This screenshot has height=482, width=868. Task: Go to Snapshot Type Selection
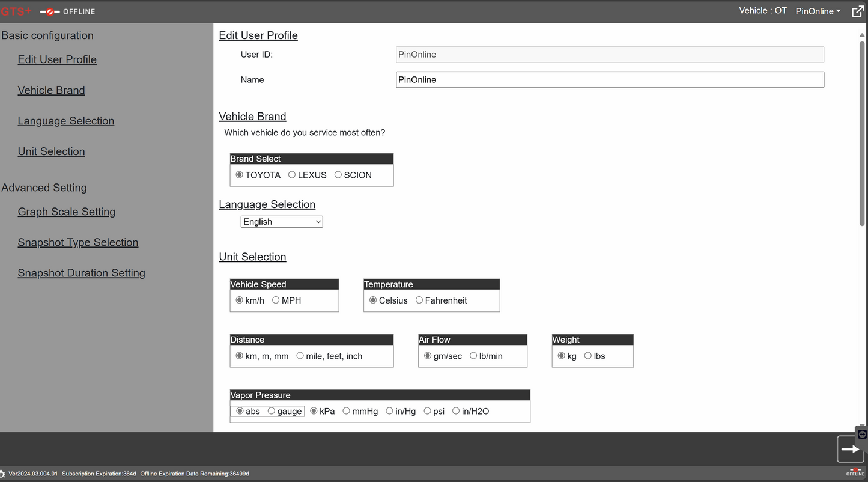[78, 242]
